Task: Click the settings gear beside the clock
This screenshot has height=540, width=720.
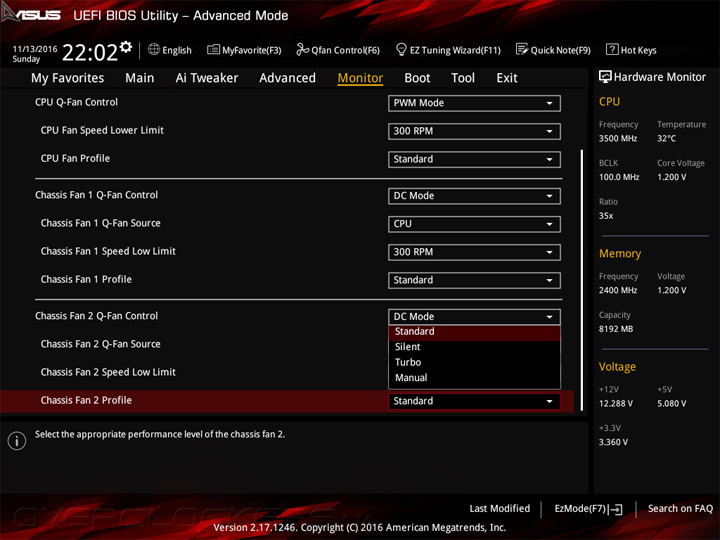Action: coord(125,47)
